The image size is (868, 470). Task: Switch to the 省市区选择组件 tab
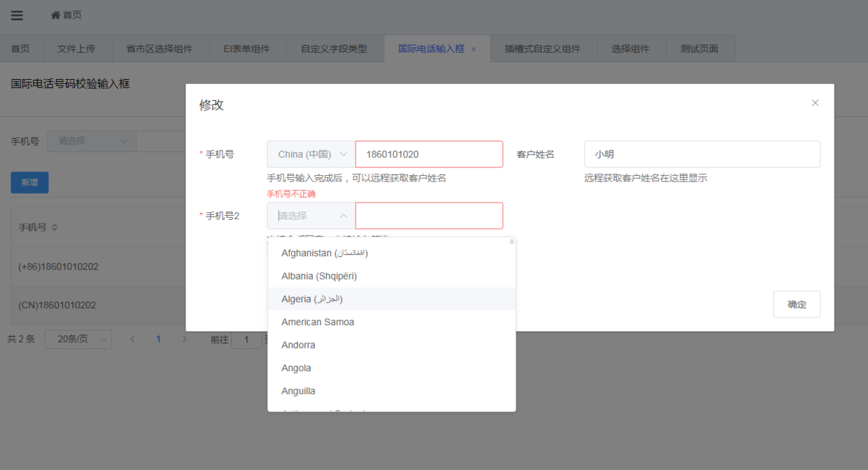(159, 49)
